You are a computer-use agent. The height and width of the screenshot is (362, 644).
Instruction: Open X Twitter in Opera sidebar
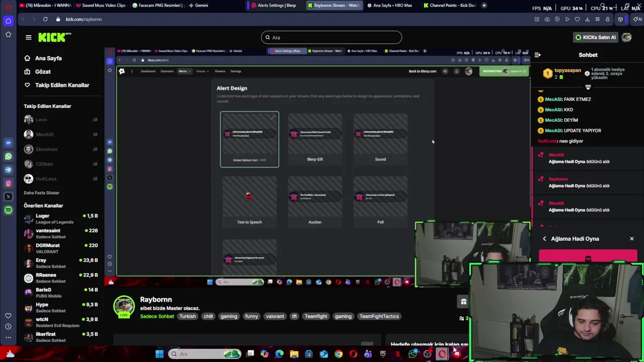(x=8, y=197)
